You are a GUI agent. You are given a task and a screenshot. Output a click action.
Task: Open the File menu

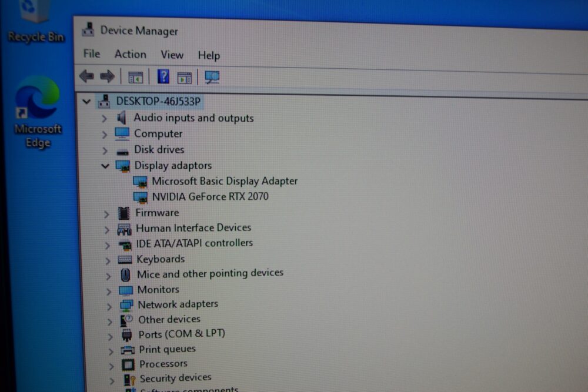point(92,53)
